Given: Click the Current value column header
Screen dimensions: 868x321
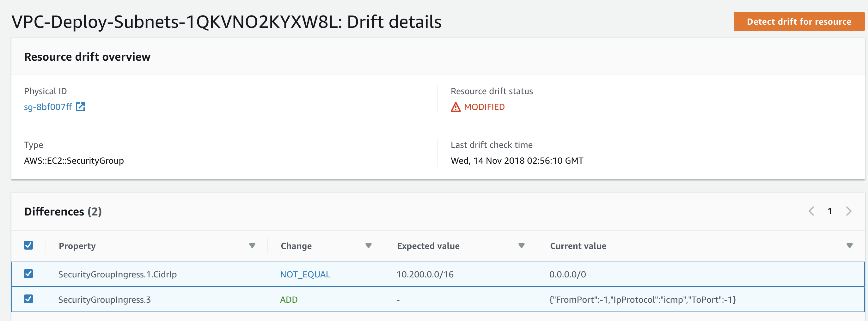Looking at the screenshot, I should 578,246.
